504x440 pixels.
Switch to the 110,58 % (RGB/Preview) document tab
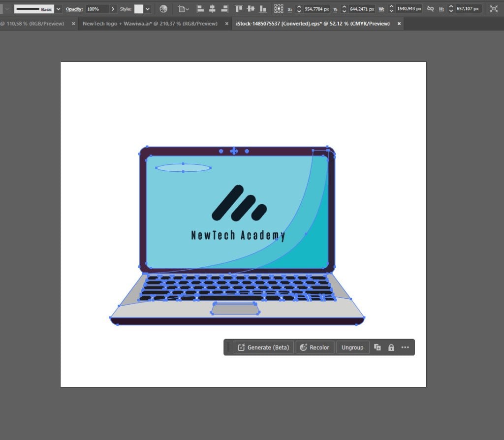pyautogui.click(x=33, y=24)
